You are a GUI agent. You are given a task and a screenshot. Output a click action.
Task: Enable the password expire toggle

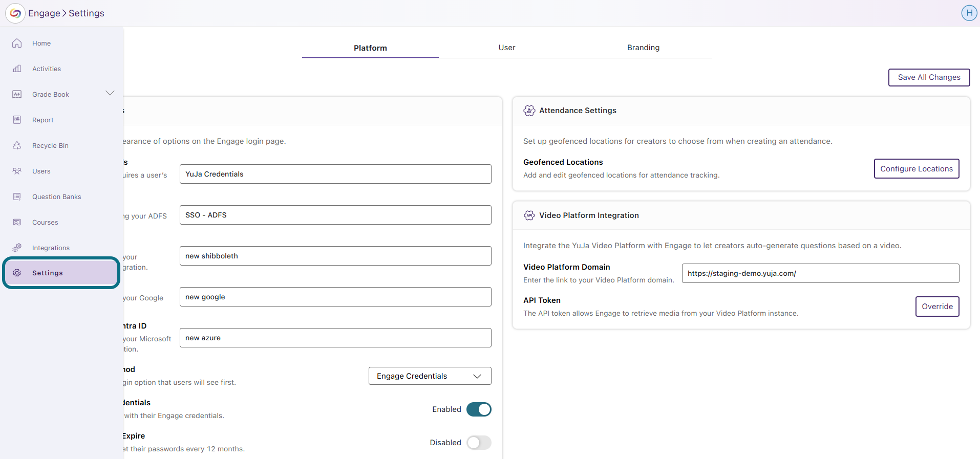pyautogui.click(x=479, y=443)
